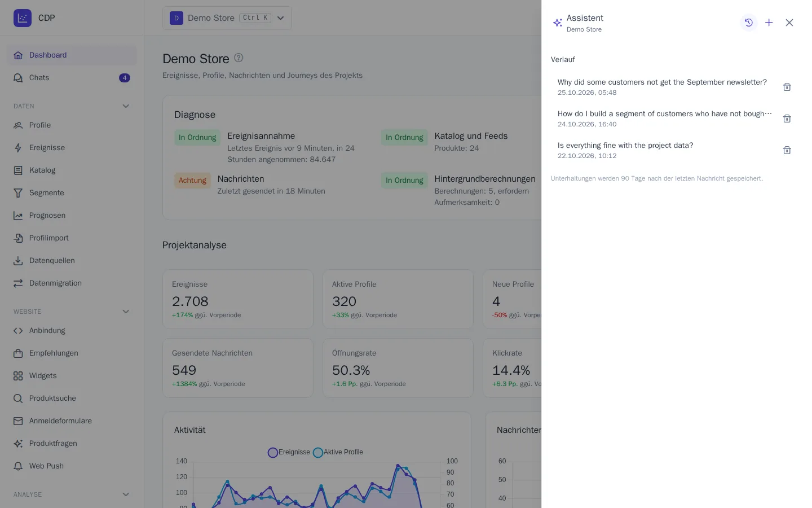
Task: Open Chats in the sidebar
Action: pos(72,78)
